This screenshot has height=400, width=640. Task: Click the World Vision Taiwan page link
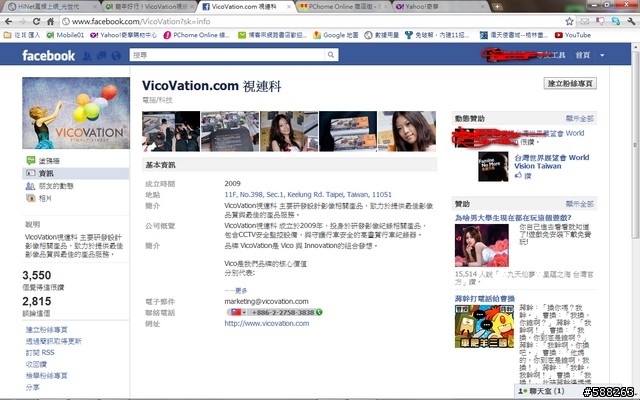[x=551, y=162]
